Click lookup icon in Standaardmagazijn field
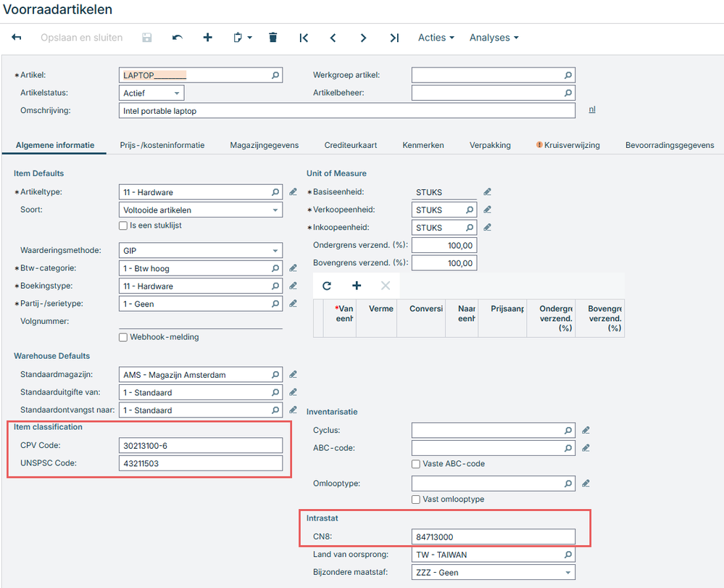The image size is (724, 588). click(275, 375)
